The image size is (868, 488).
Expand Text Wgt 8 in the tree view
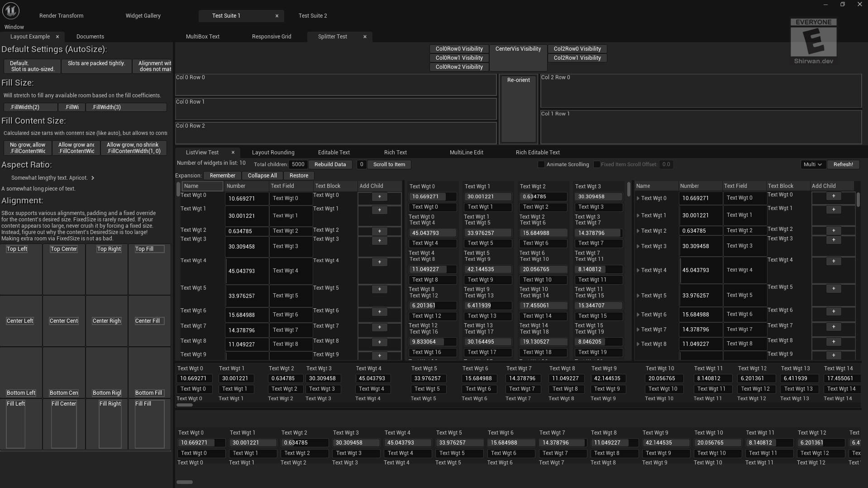tap(638, 344)
